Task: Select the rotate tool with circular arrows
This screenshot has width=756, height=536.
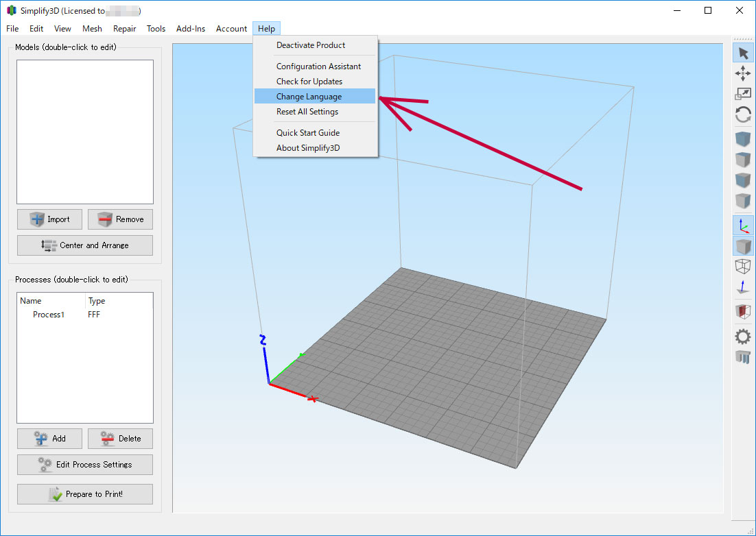Action: pos(743,114)
